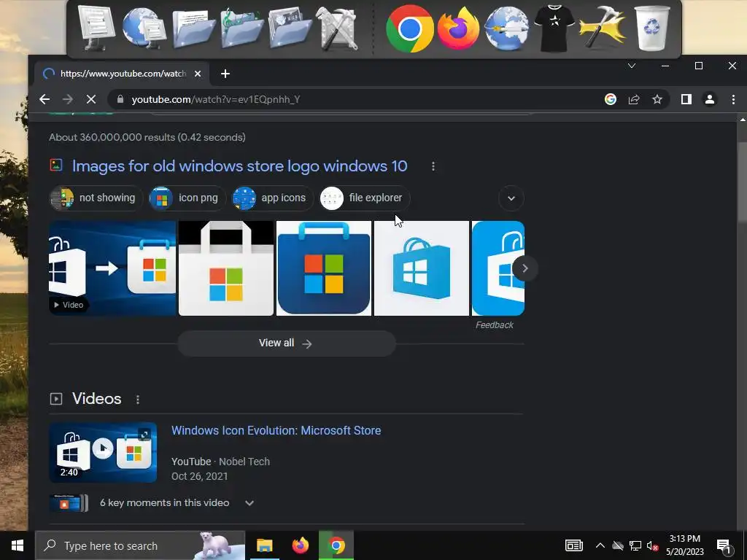Open the network tray icon
The width and height of the screenshot is (747, 560).
[x=635, y=545]
